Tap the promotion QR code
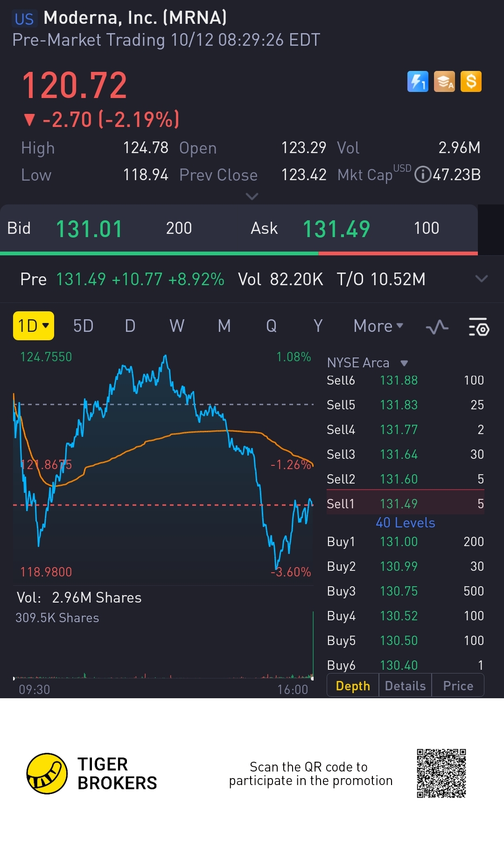This screenshot has height=849, width=504. [441, 773]
